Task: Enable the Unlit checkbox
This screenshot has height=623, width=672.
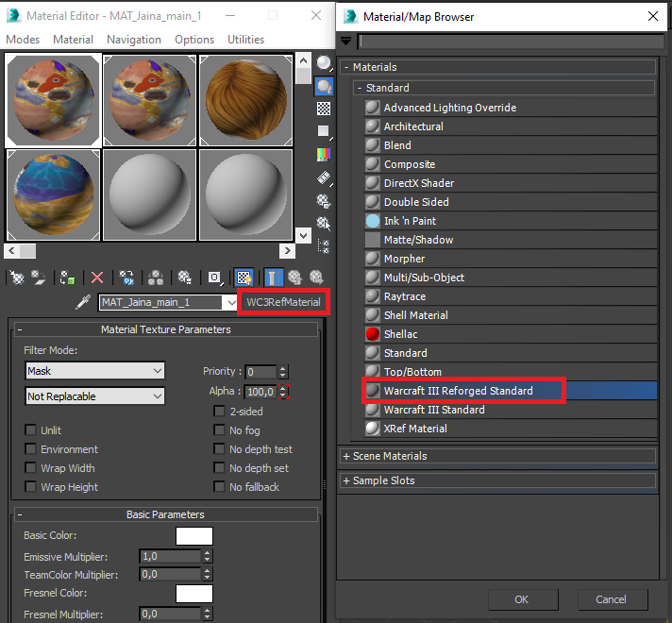Action: tap(30, 430)
